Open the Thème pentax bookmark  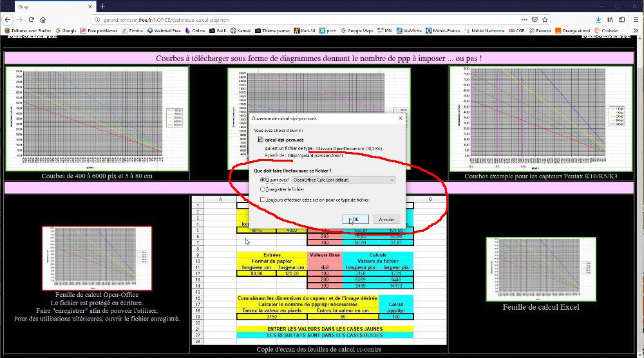pyautogui.click(x=272, y=30)
